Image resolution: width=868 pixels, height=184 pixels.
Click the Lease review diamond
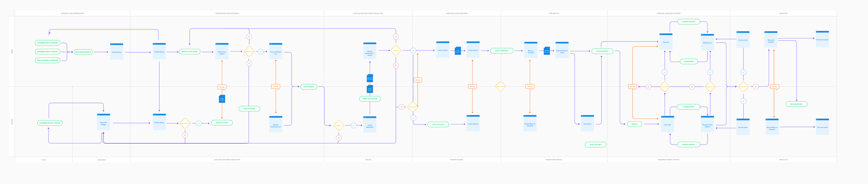500,86
